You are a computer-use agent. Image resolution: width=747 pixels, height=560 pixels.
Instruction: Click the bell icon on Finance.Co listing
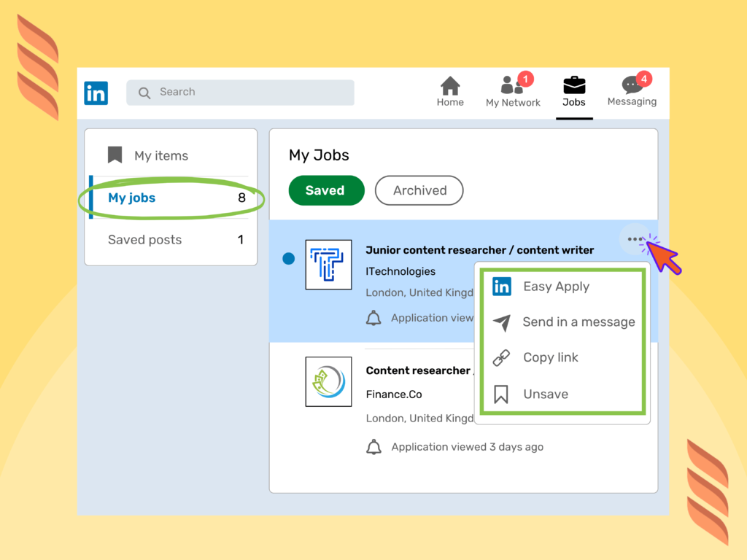tap(374, 447)
